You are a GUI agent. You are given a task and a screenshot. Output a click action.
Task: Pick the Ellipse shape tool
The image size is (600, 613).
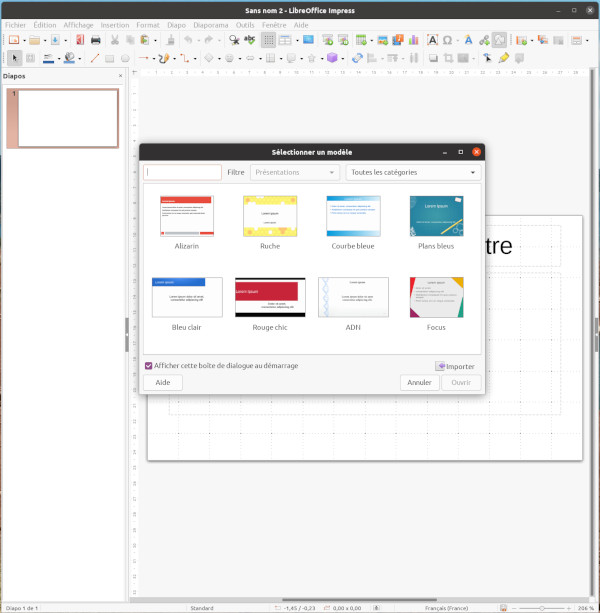(125, 58)
